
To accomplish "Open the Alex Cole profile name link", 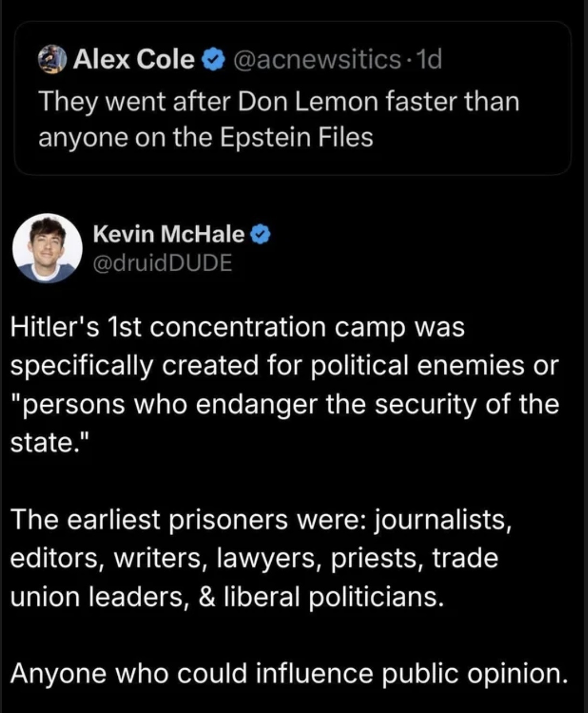I will tap(133, 59).
